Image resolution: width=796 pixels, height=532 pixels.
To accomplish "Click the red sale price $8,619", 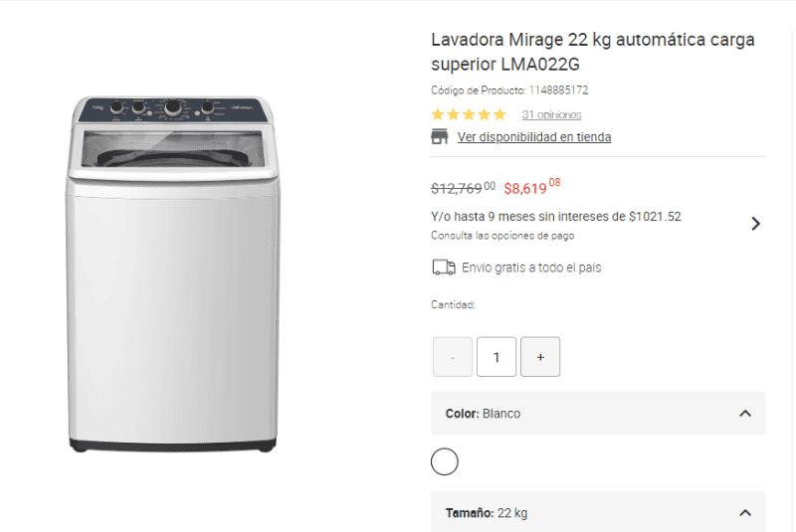I will (x=531, y=187).
